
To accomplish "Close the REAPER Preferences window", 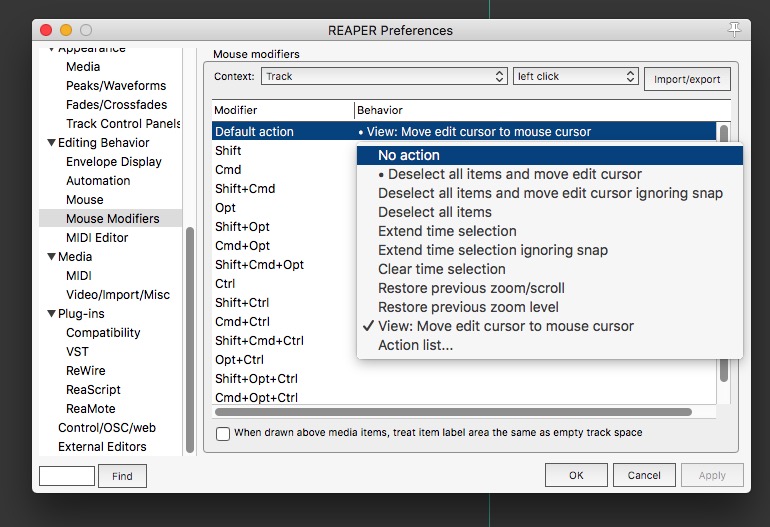I will point(47,30).
